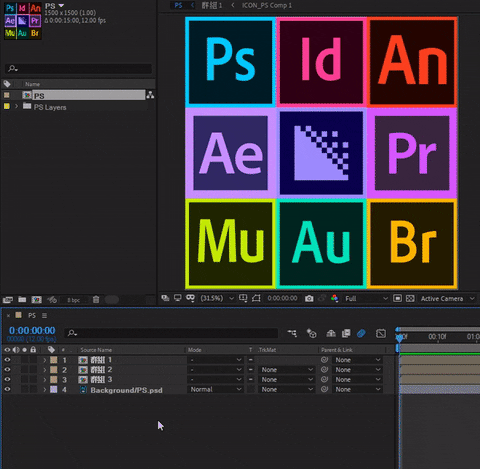480x469 pixels.
Task: Click the Always Preview This View icon
Action: click(x=165, y=298)
